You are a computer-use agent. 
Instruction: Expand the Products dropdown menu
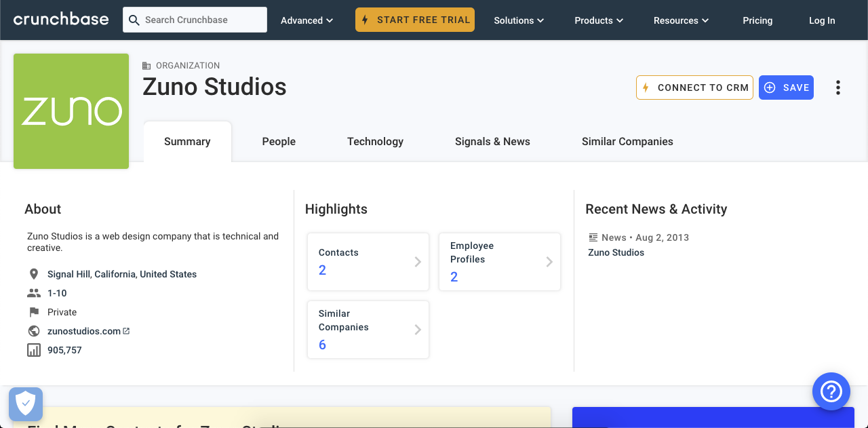tap(599, 20)
